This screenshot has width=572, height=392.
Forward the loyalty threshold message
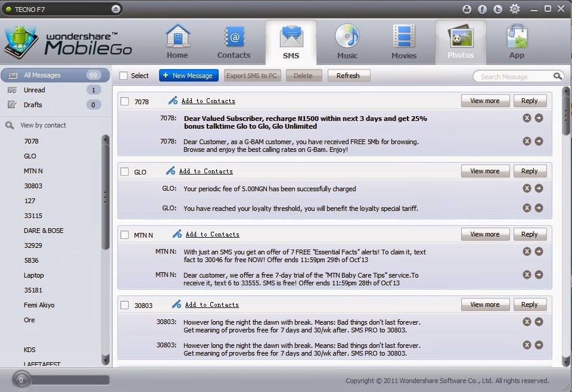539,208
